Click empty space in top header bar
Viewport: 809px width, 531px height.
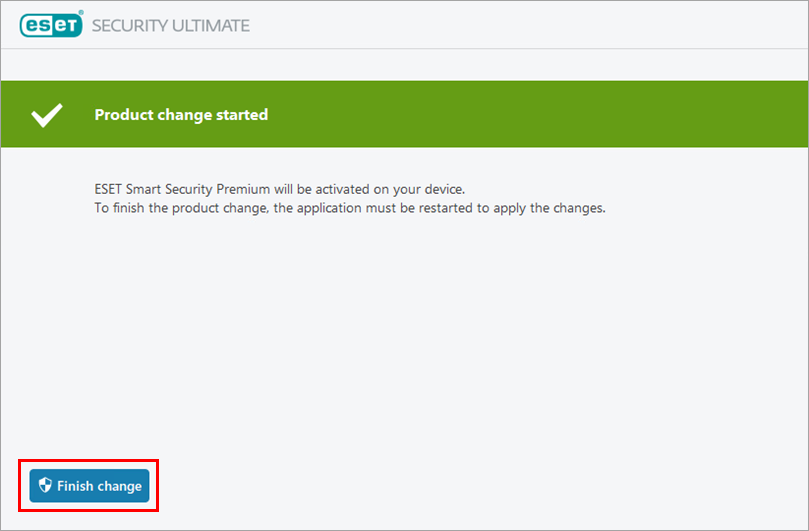pyautogui.click(x=550, y=24)
